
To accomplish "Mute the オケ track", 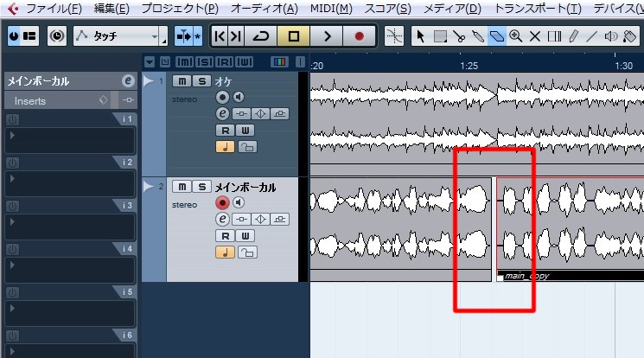I will pos(182,81).
